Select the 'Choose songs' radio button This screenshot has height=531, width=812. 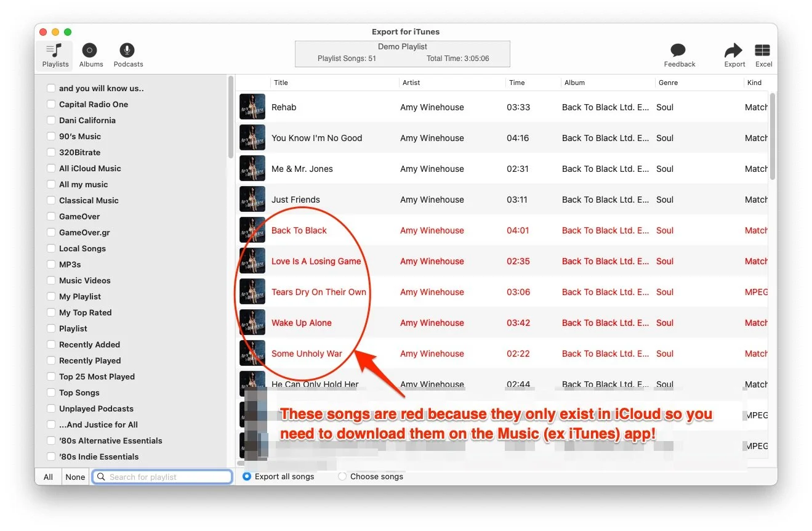click(342, 476)
